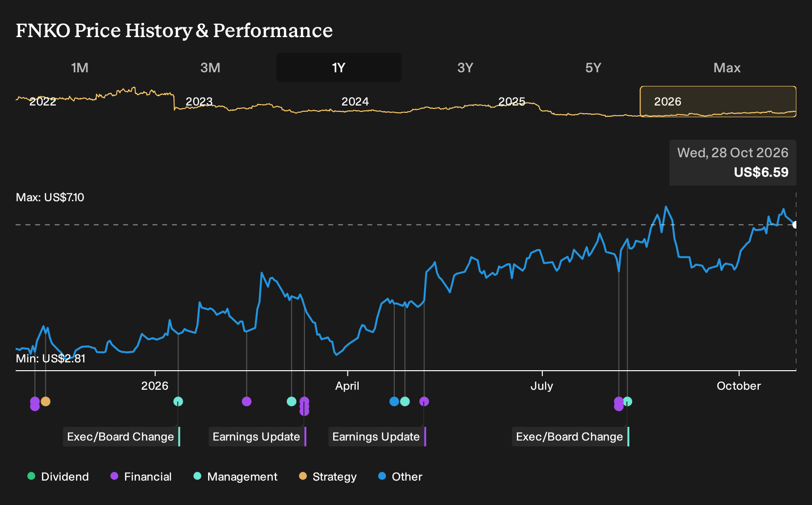812x505 pixels.
Task: Open first Exec/Board Change event label
Action: pyautogui.click(x=122, y=437)
